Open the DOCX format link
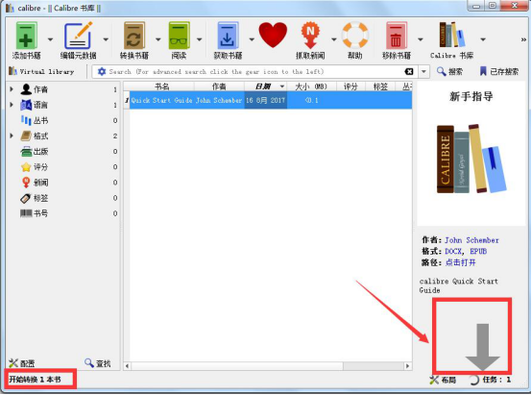Image resolution: width=532 pixels, height=395 pixels. pos(453,252)
